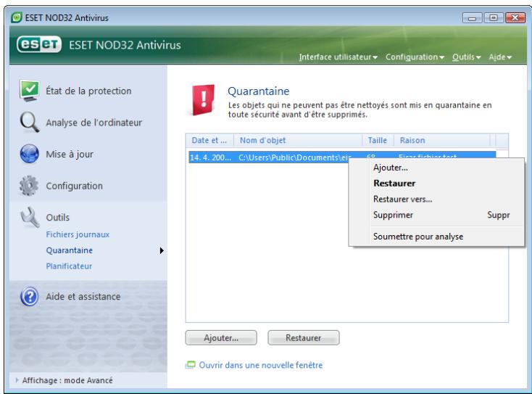Sort by the Taille column header
The width and height of the screenshot is (532, 394).
378,140
